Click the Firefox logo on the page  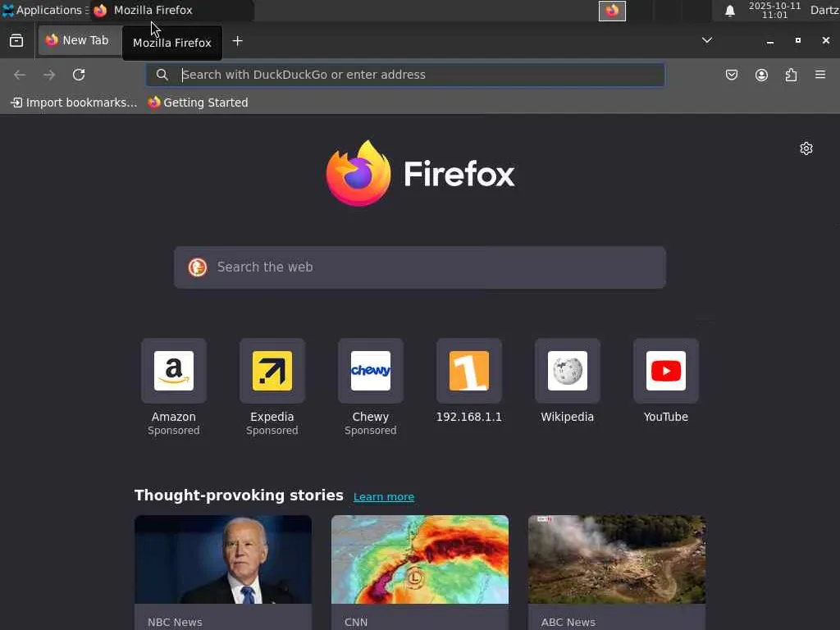coord(420,173)
